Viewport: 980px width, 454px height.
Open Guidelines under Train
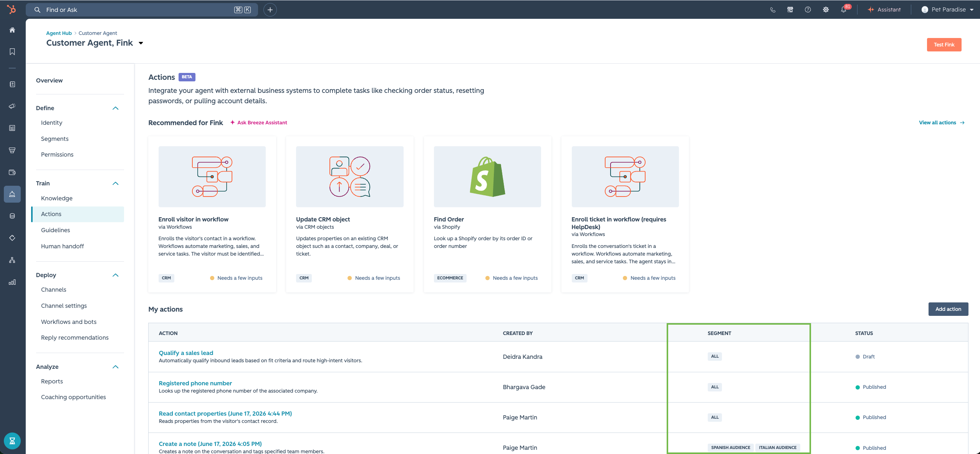[56, 230]
